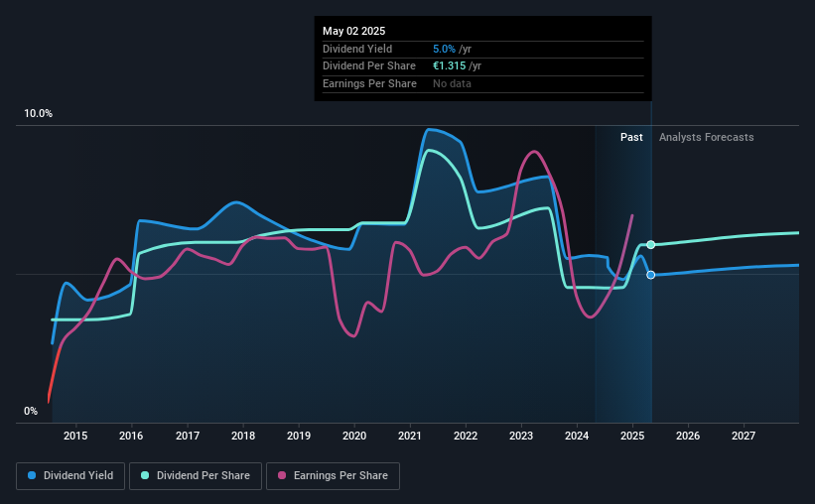
Task: Click the 10.0% y-axis label
Action: pyautogui.click(x=38, y=114)
